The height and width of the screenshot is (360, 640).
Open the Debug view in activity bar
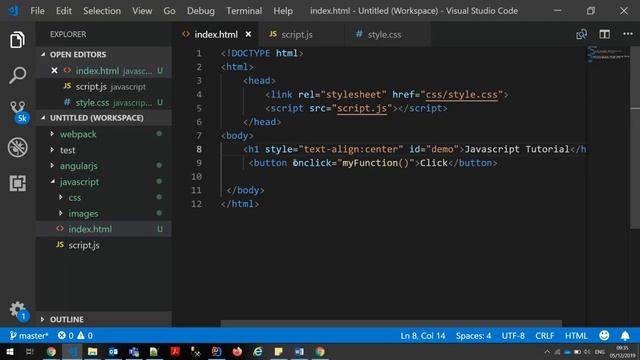point(18,147)
